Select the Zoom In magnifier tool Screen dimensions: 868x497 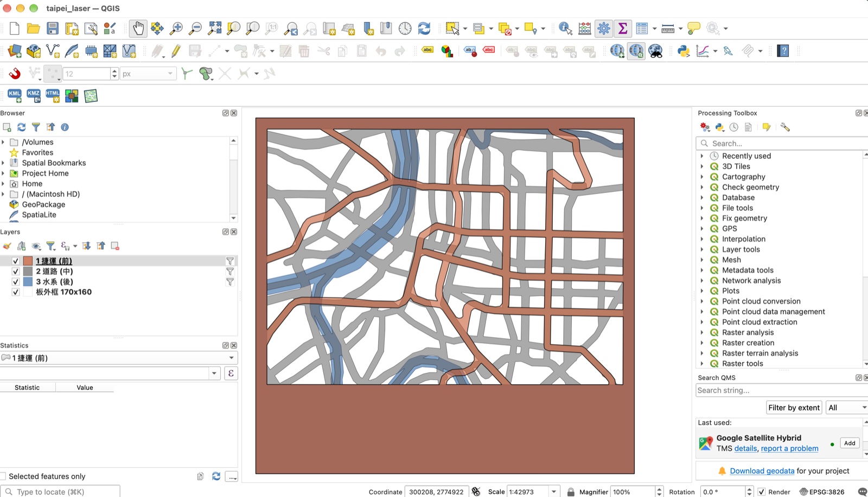coord(176,28)
